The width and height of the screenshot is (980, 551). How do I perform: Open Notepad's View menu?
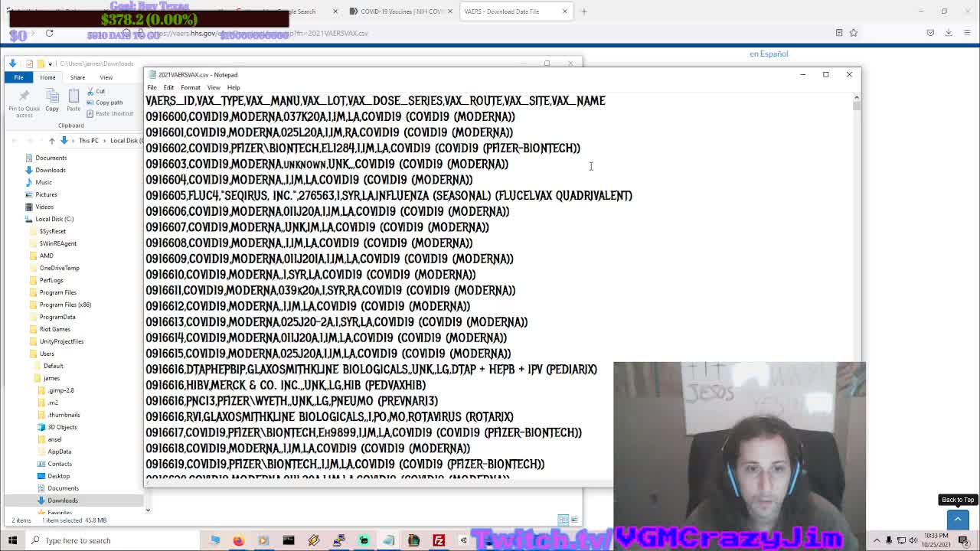click(214, 87)
